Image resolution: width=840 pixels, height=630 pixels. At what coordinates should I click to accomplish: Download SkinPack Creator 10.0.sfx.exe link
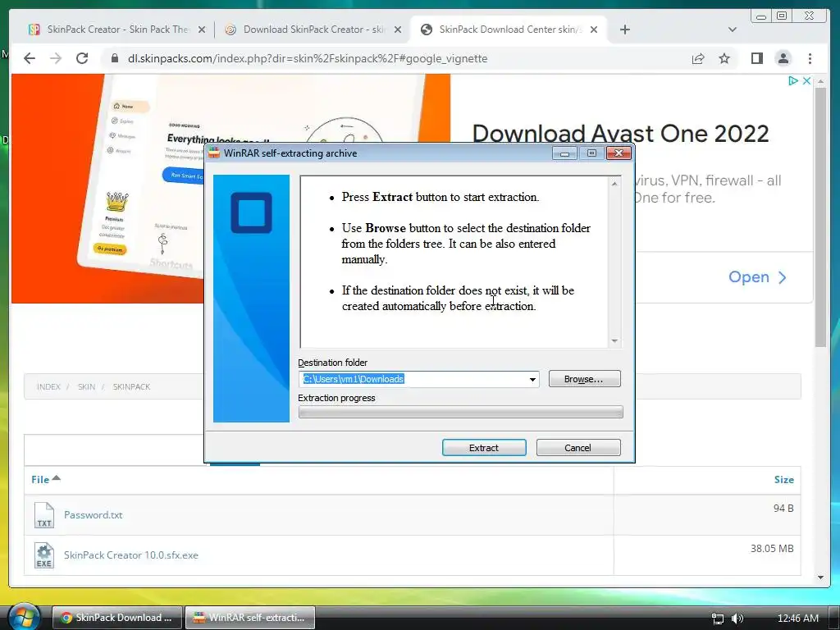131,555
